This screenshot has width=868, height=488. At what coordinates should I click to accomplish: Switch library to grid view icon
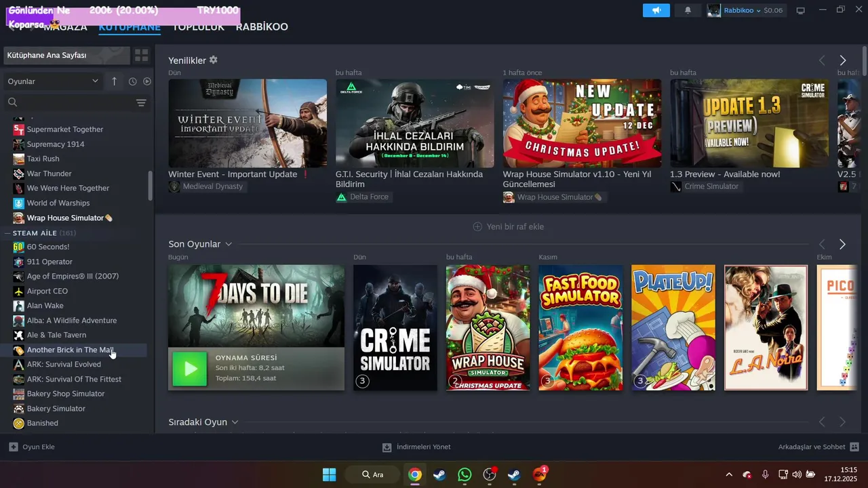point(141,55)
